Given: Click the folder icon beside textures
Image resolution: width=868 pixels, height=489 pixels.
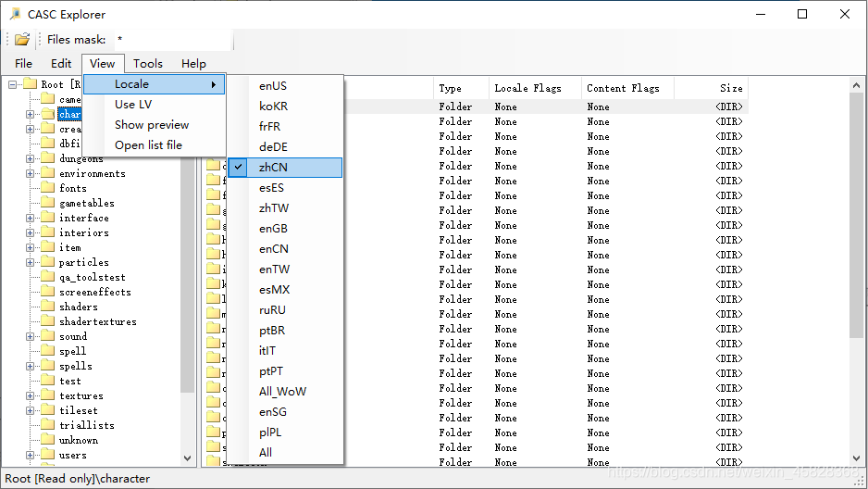Looking at the screenshot, I should point(48,395).
